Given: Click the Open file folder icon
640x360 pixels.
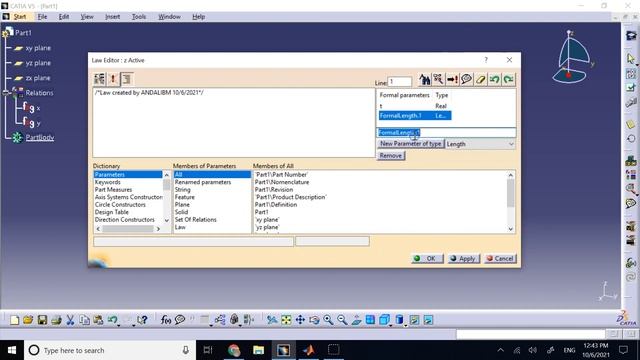Looking at the screenshot, I should coord(28,320).
